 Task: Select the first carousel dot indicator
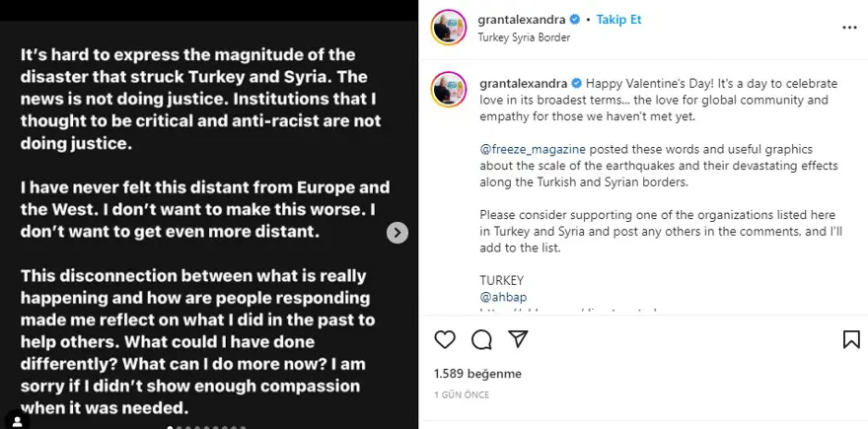[170, 427]
